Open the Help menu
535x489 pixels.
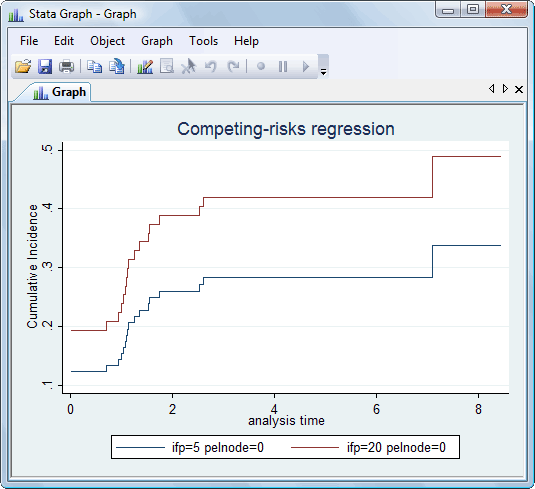click(x=246, y=41)
